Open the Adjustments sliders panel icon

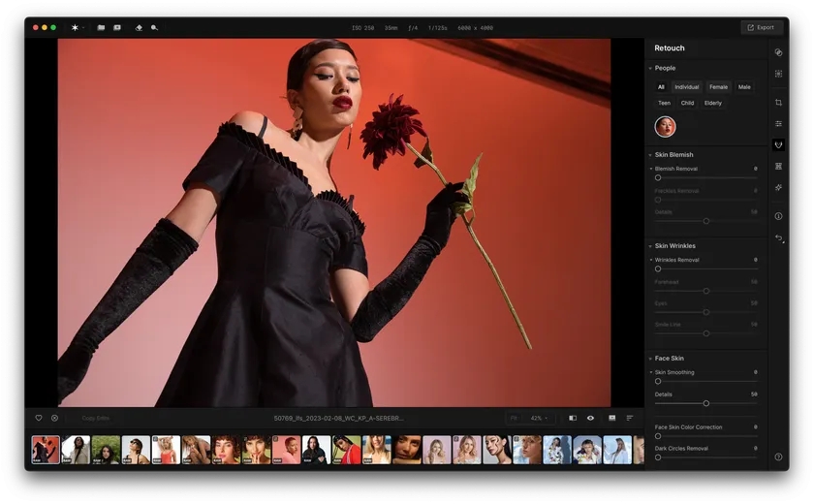click(x=778, y=124)
